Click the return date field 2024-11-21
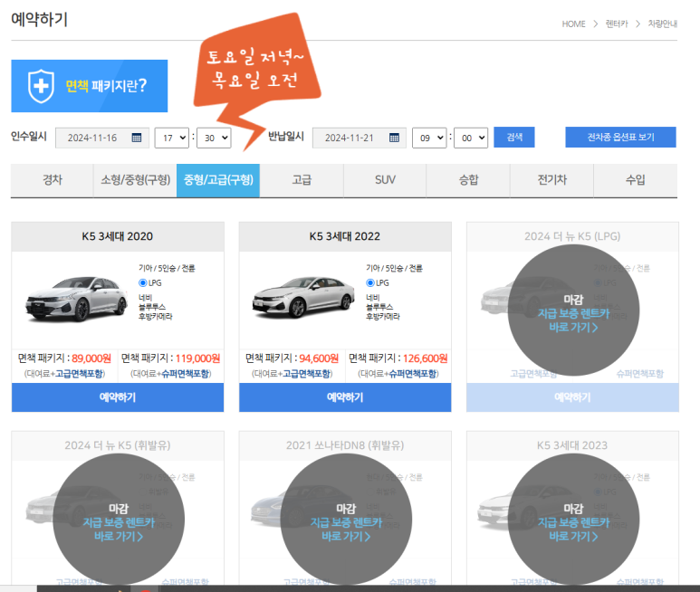Screen dimensions: 700x592 (x=359, y=138)
